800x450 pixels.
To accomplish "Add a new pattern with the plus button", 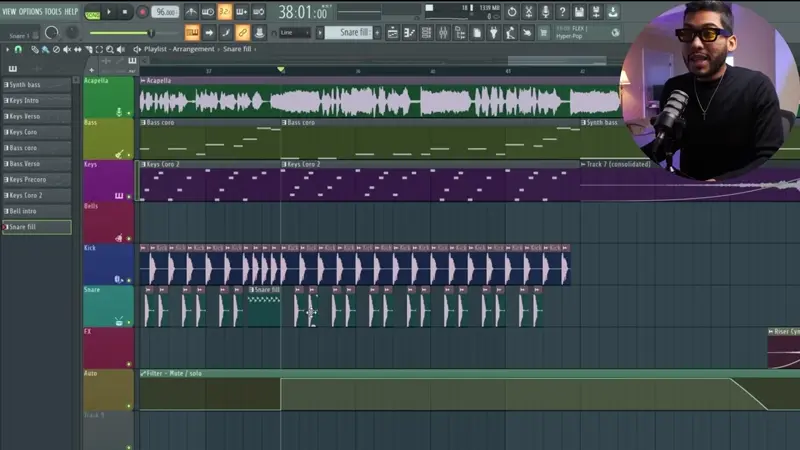I will pyautogui.click(x=378, y=33).
